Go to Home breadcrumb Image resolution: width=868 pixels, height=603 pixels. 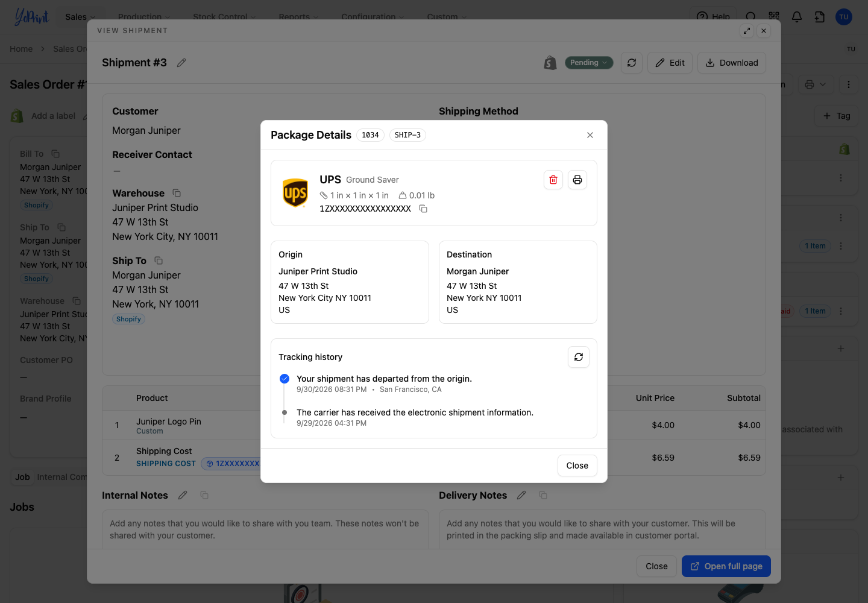pos(21,49)
